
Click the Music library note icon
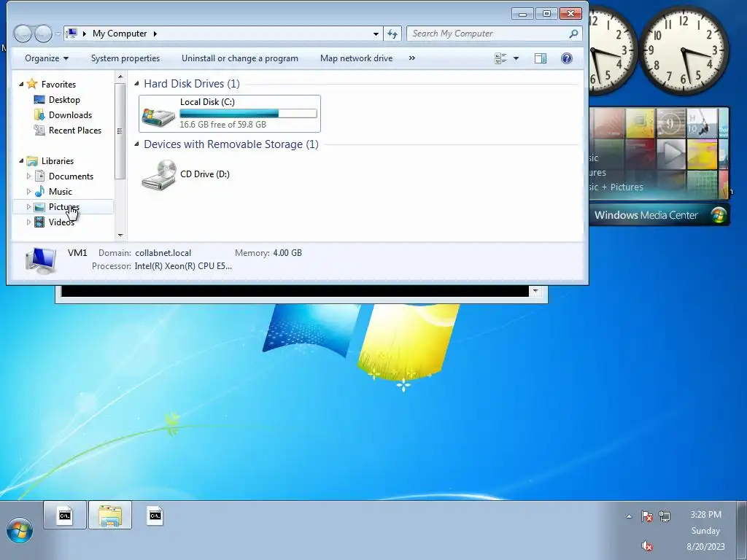(39, 191)
